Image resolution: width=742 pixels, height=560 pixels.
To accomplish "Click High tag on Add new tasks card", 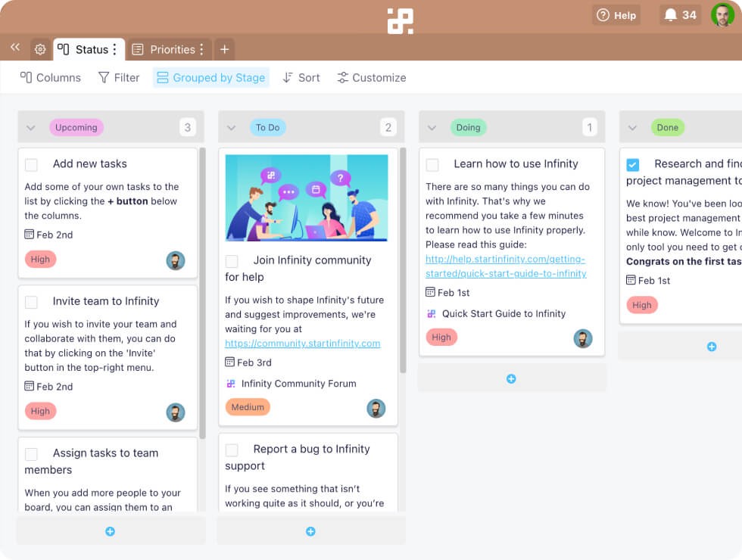I will coord(40,259).
